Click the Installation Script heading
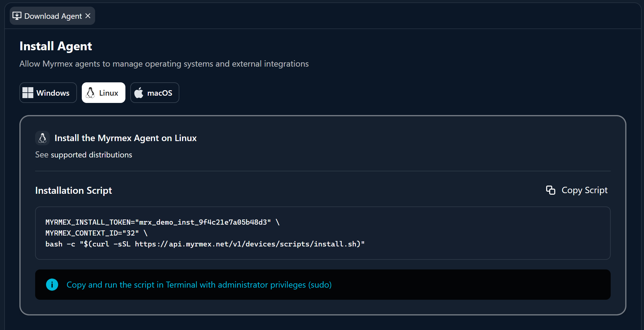This screenshot has width=644, height=330. click(x=74, y=190)
